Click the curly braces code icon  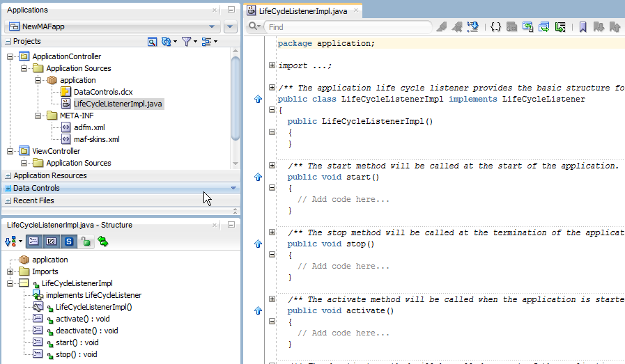[x=495, y=27]
